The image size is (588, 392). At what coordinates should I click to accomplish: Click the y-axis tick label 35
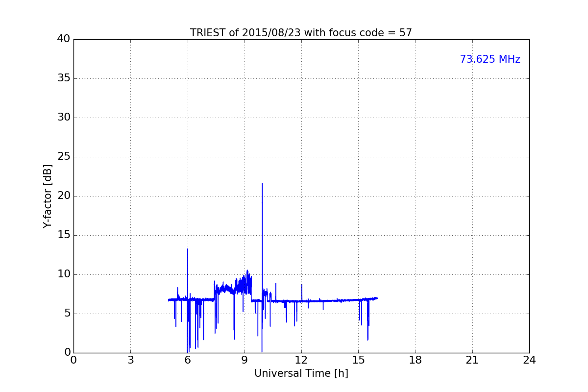pyautogui.click(x=63, y=78)
